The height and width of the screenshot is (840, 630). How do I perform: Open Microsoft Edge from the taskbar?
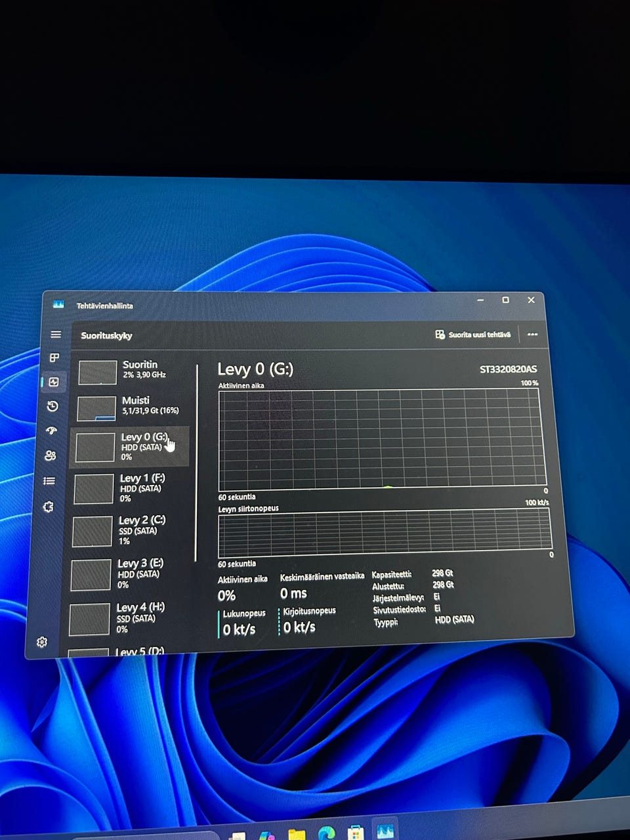[x=326, y=833]
